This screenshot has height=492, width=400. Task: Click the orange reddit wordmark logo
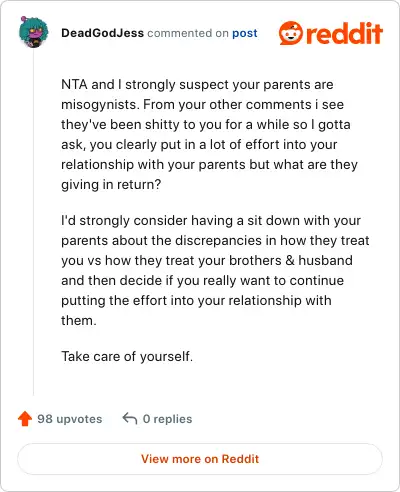pos(345,33)
